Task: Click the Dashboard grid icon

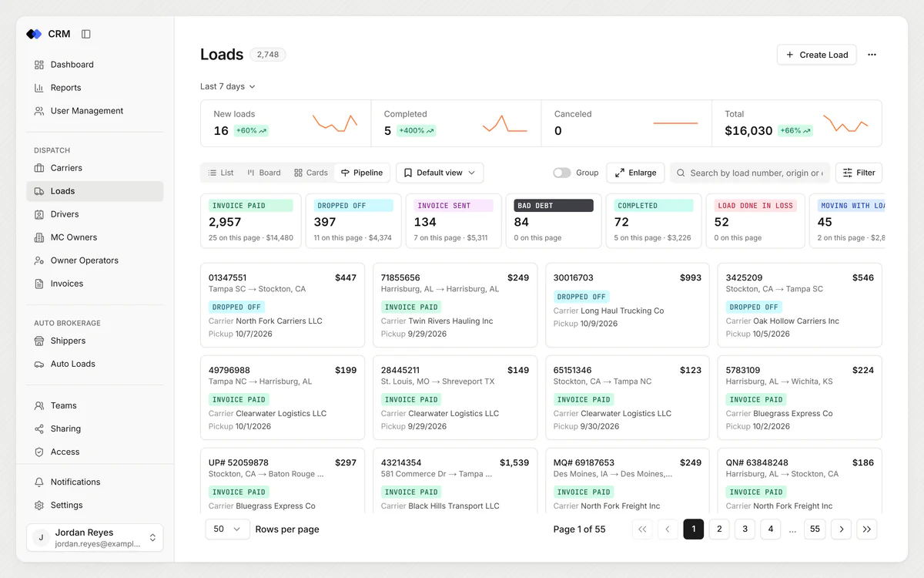Action: tap(39, 65)
